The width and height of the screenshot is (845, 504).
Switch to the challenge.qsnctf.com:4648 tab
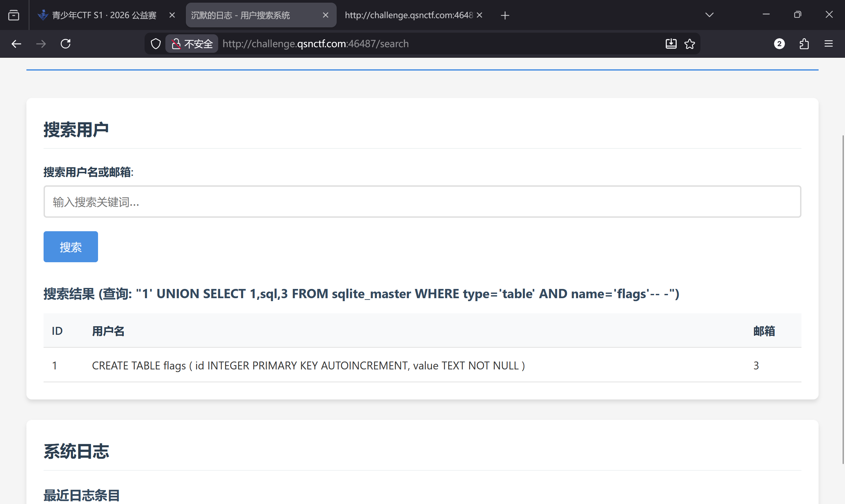click(x=408, y=15)
